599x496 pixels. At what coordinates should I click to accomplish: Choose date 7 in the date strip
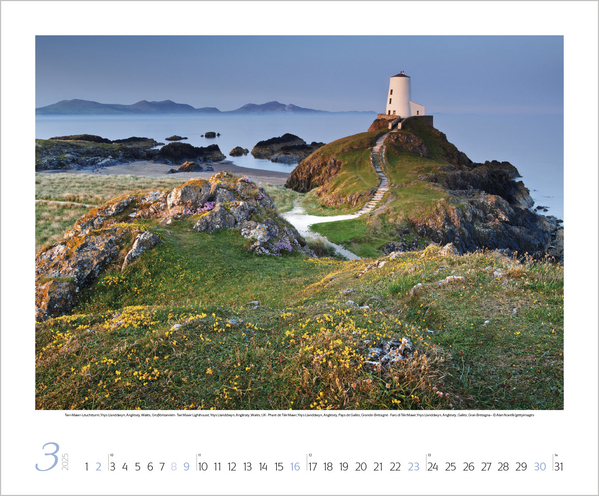point(162,467)
